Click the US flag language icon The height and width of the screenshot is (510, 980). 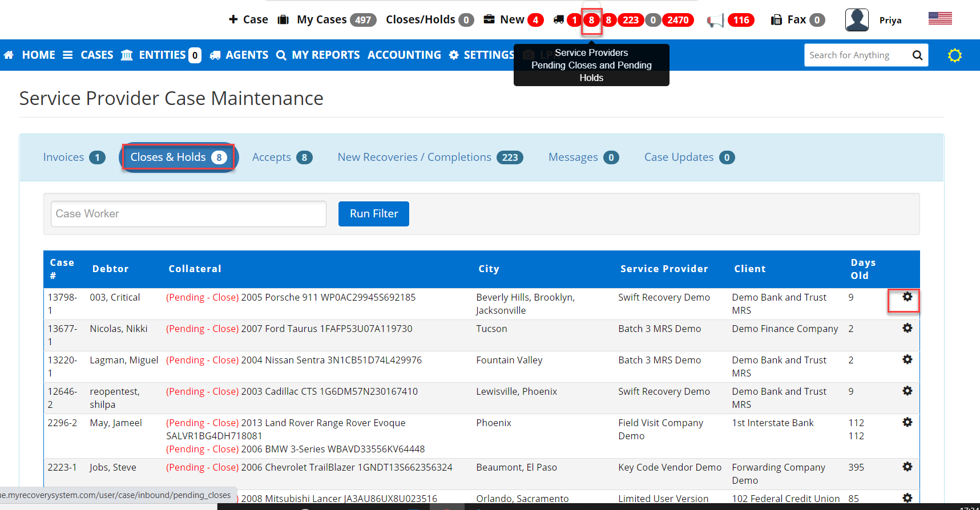click(940, 18)
